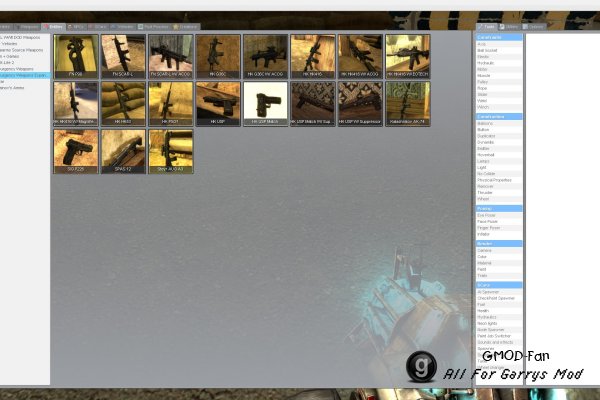Select the Balloons tool
The height and width of the screenshot is (400, 600).
coord(499,124)
